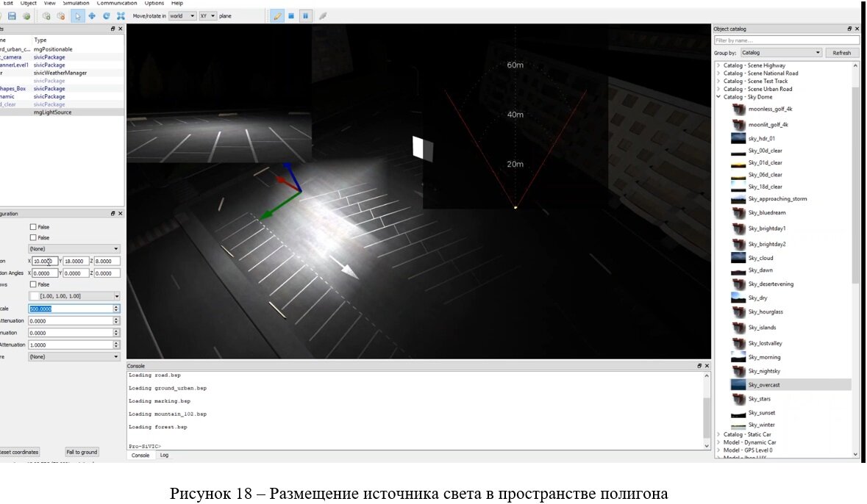Float the Object catalog panel

point(849,29)
